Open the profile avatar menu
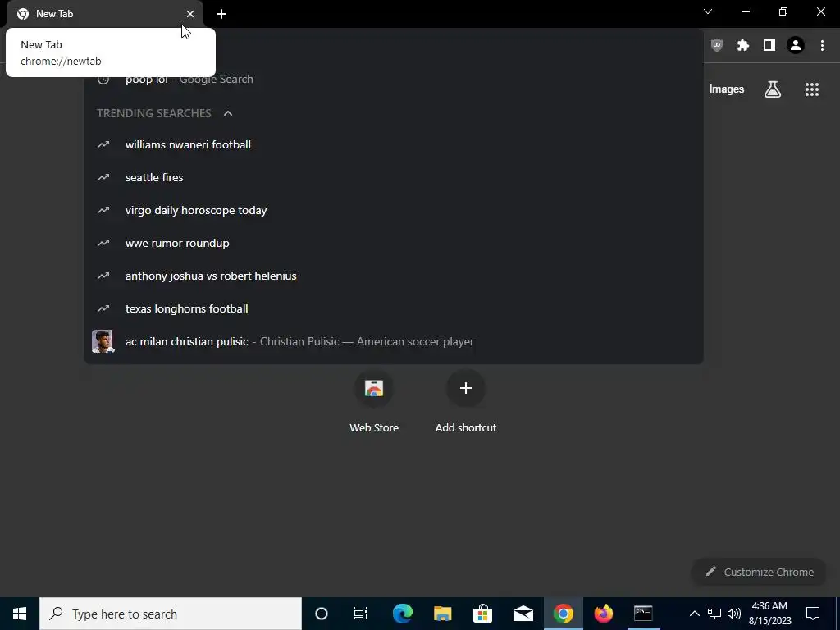Screen dimensions: 840x630 point(795,46)
